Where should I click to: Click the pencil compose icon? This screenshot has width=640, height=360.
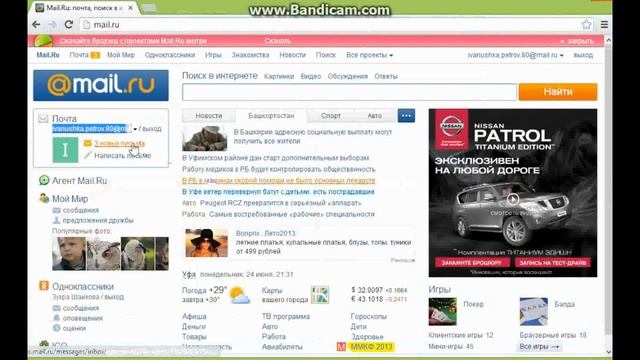click(88, 155)
